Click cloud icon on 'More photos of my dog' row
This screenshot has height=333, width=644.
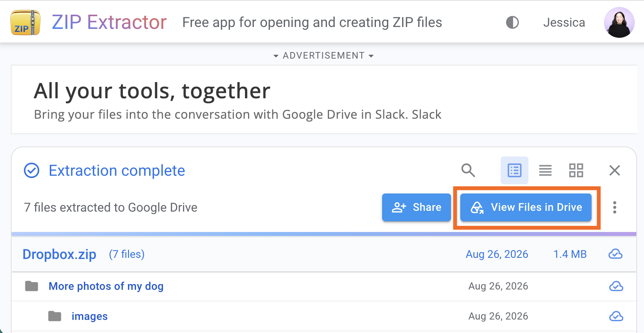(616, 286)
